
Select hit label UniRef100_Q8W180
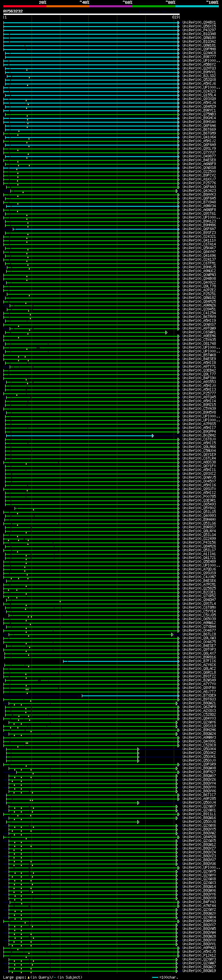pyautogui.click(x=199, y=38)
